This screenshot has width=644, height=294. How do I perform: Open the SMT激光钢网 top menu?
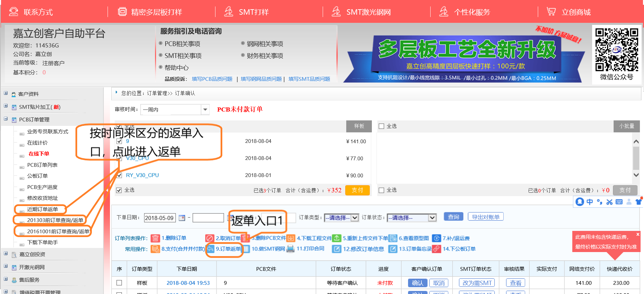tap(368, 12)
